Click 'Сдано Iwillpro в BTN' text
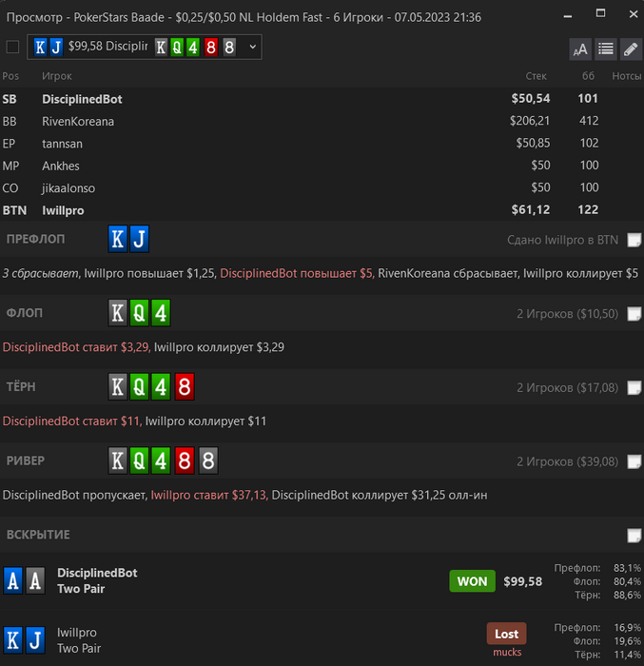The image size is (644, 666). click(x=562, y=240)
